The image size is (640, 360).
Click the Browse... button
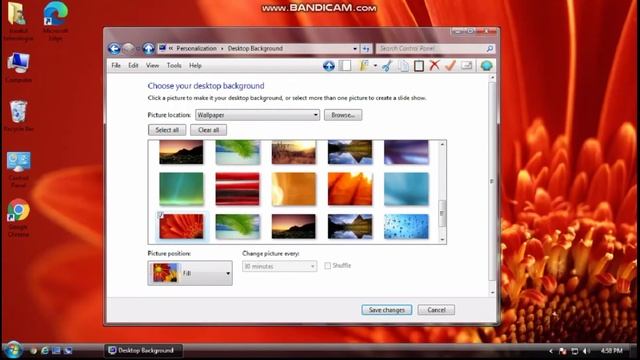[343, 115]
